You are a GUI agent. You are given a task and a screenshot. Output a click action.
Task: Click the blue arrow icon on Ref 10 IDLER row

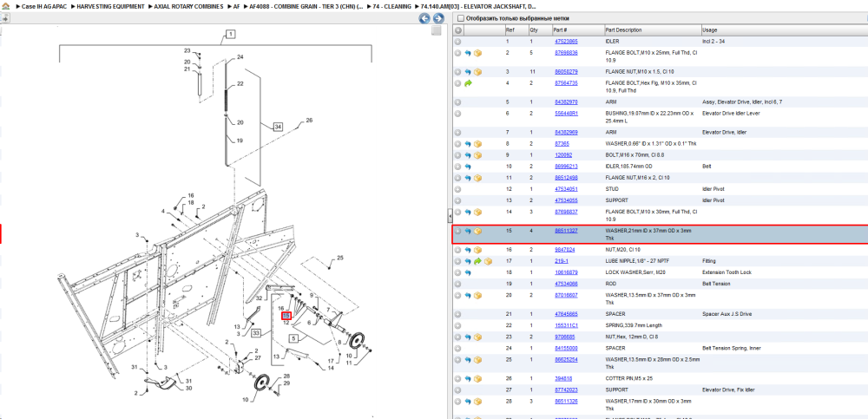click(x=468, y=167)
